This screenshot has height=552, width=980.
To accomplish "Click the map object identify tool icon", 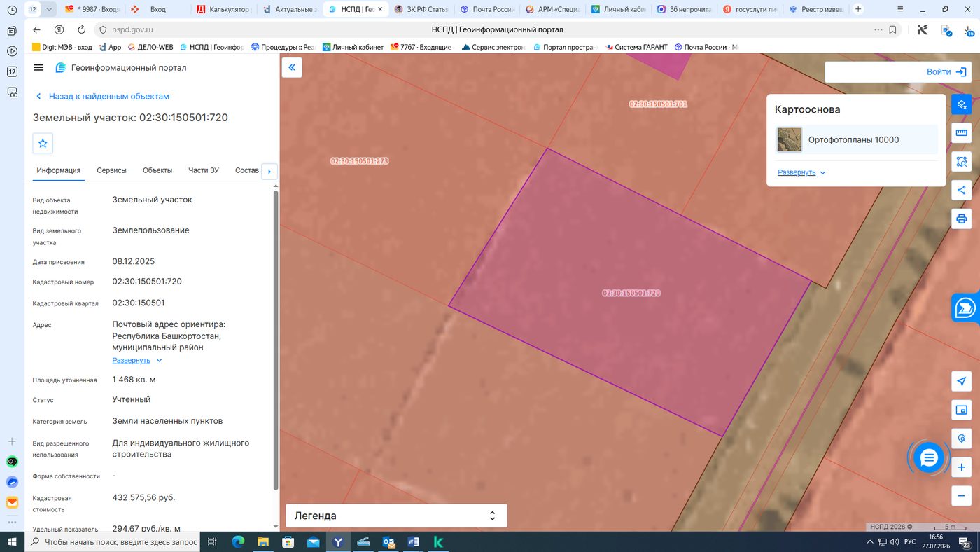I will [x=962, y=439].
